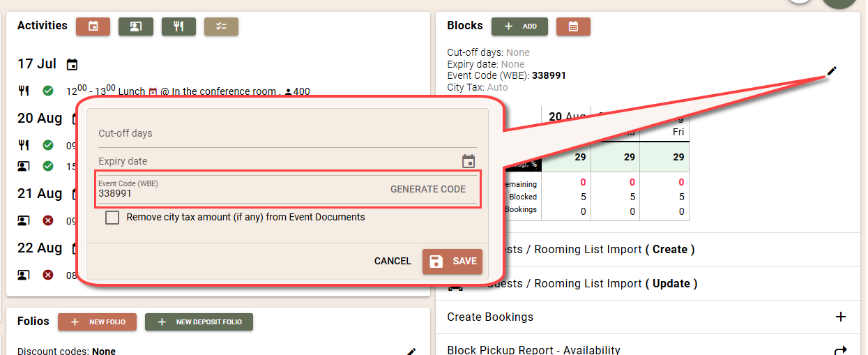
Task: Click the Lunch activity text on 17 Jul
Action: point(131,91)
